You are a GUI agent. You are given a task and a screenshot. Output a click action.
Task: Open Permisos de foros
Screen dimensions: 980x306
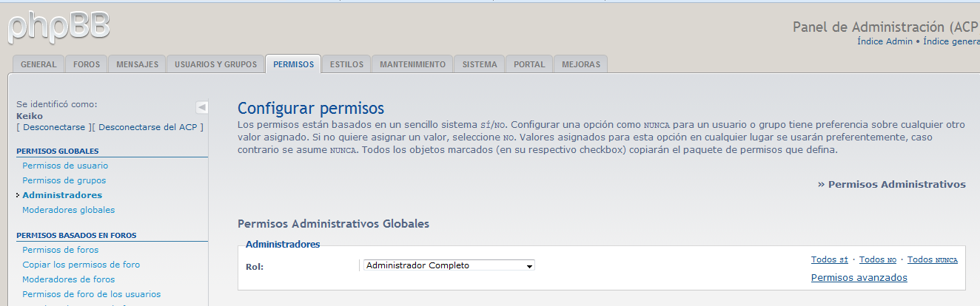61,250
